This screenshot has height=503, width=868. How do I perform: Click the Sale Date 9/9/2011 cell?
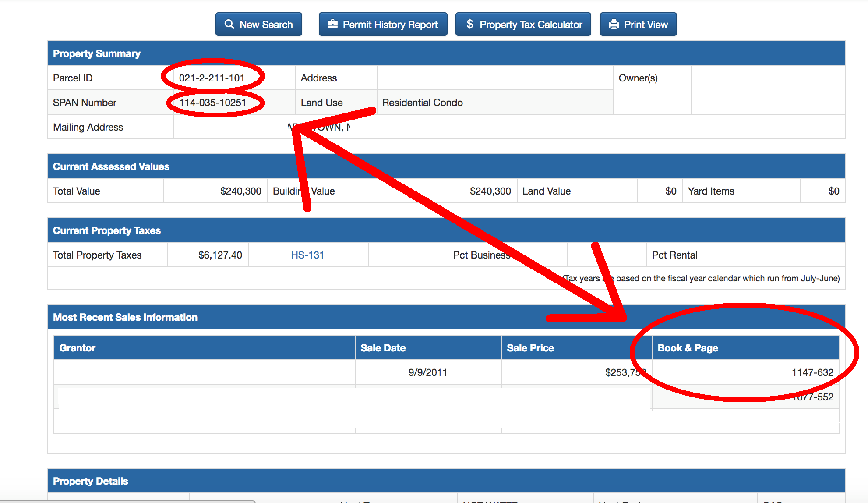(428, 372)
